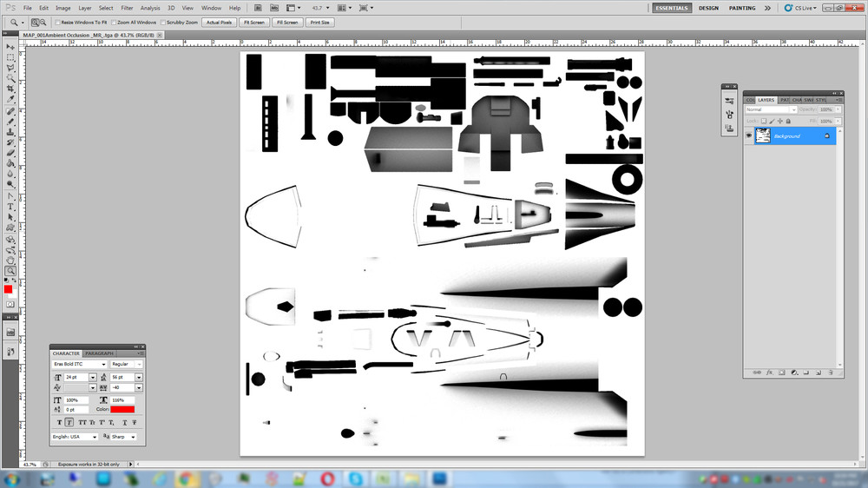This screenshot has width=868, height=488.
Task: Open the font size dropdown 24 pt
Action: [x=93, y=377]
